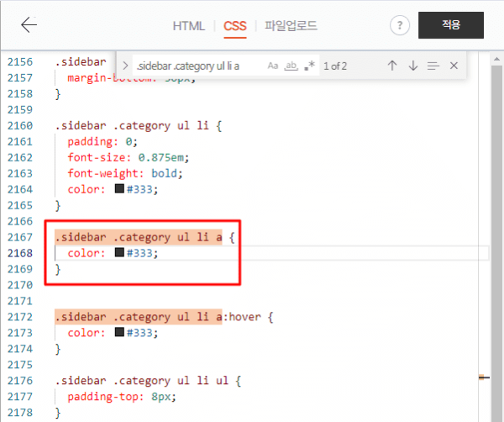Click '.sidebar .category ul li {' on line 2160

[x=139, y=126]
